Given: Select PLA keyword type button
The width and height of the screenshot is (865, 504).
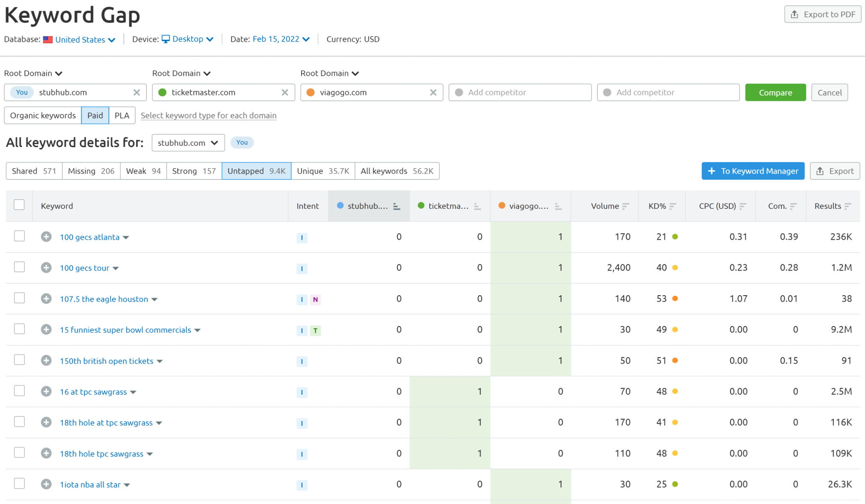Looking at the screenshot, I should (122, 116).
